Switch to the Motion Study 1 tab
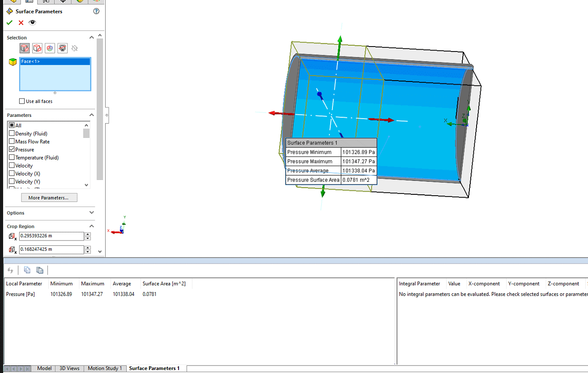Image resolution: width=588 pixels, height=373 pixels. 105,368
